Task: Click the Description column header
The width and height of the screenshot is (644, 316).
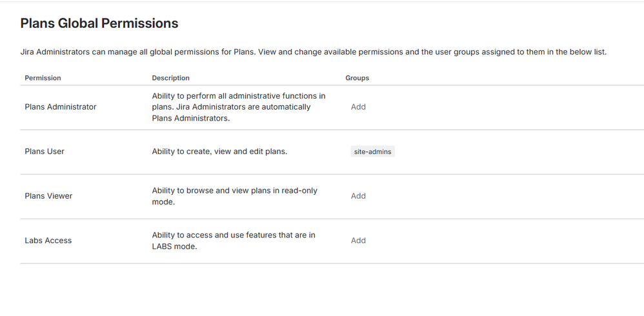Action: click(x=170, y=78)
